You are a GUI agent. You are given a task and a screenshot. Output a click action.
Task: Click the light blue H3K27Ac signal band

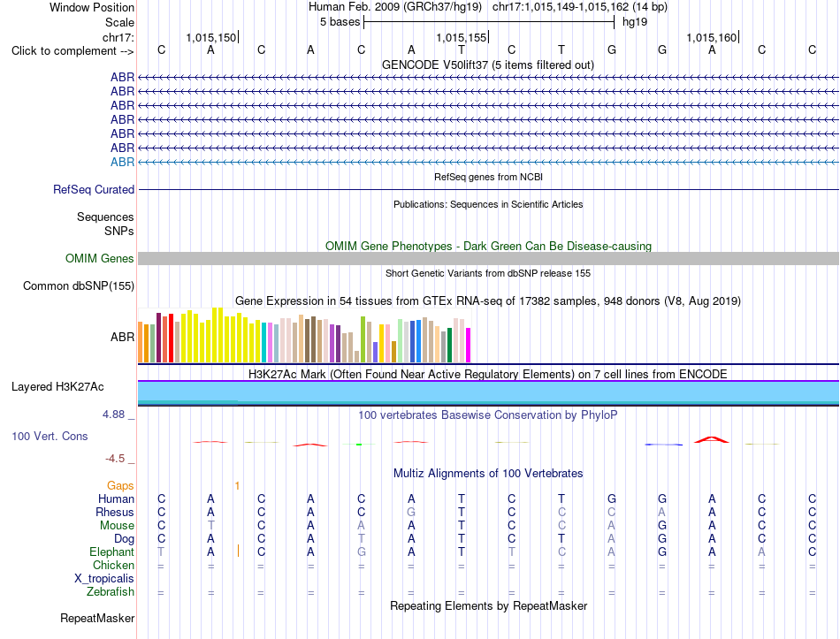coord(489,392)
